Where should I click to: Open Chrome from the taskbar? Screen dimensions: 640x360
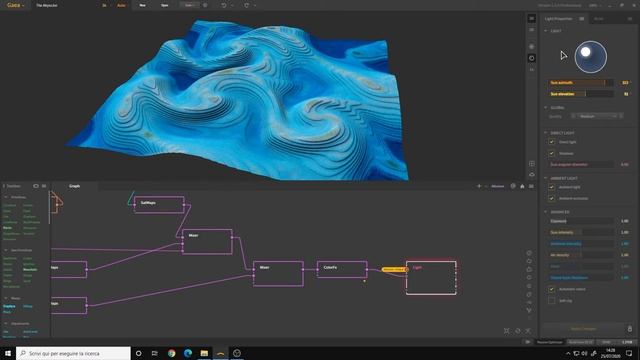171,353
